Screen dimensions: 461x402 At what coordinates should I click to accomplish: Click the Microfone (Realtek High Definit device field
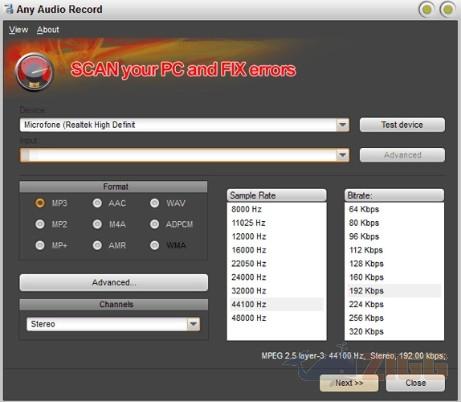coord(184,125)
